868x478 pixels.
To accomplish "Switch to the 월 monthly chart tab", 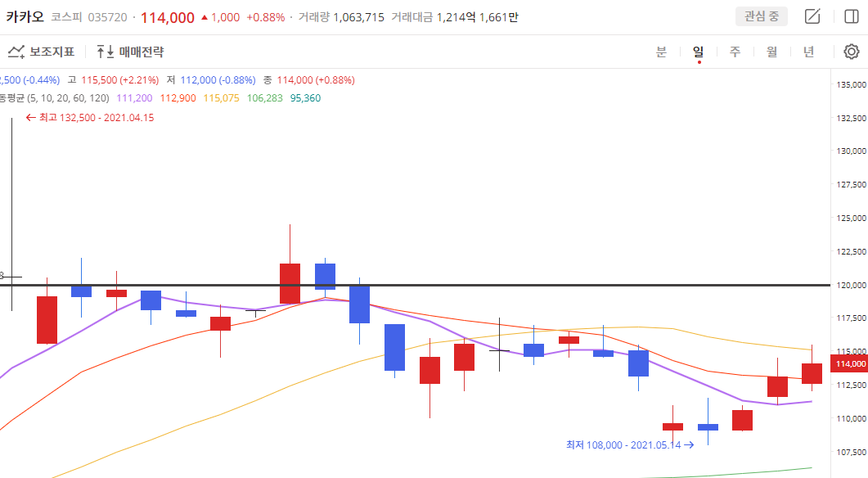I will pyautogui.click(x=771, y=52).
